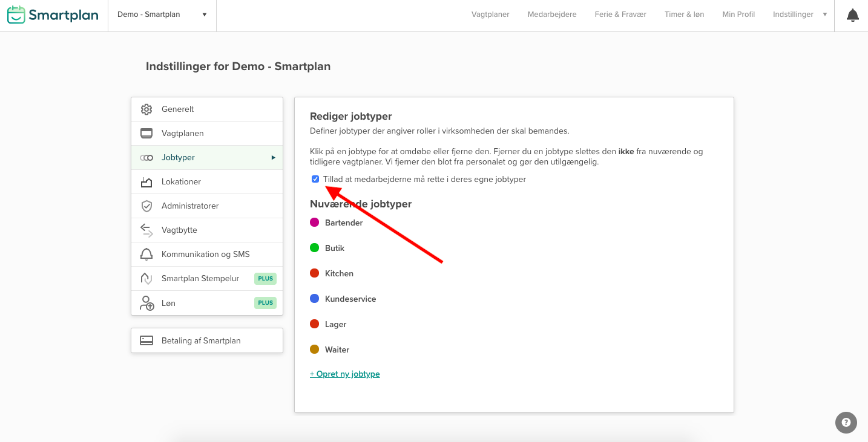This screenshot has height=442, width=868.
Task: Click the Lokationer factory icon
Action: 146,182
